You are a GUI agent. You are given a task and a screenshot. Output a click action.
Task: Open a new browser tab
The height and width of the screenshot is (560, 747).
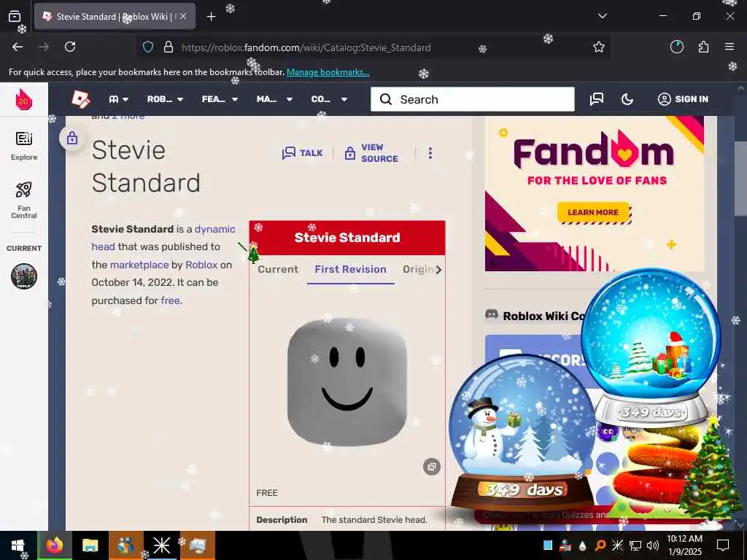(x=211, y=17)
